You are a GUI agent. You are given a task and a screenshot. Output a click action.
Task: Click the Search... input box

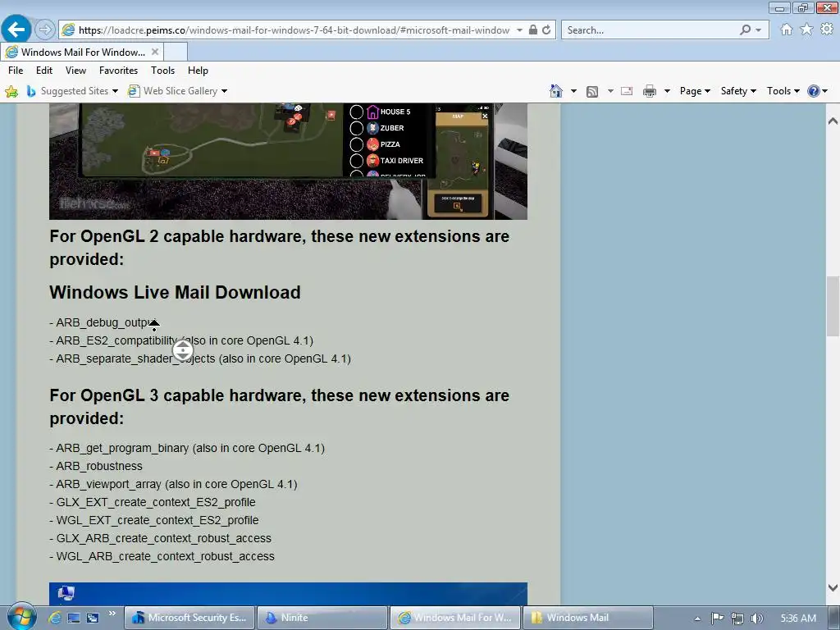click(650, 30)
